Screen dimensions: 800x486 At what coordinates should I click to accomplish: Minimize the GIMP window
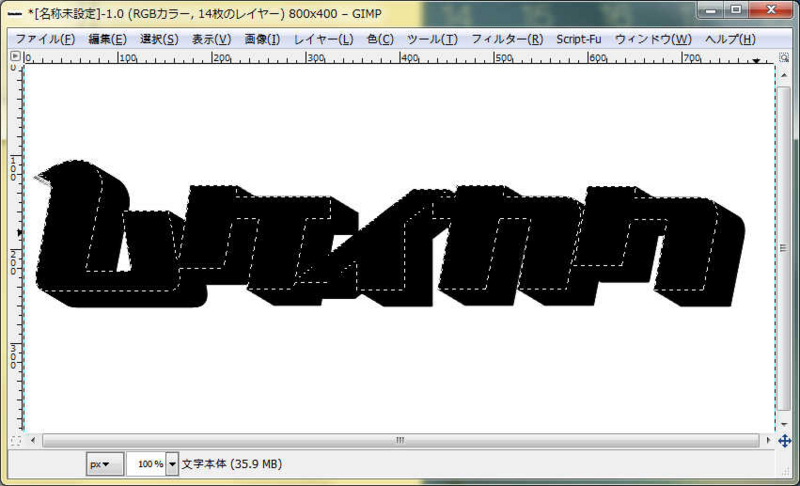pyautogui.click(x=711, y=10)
